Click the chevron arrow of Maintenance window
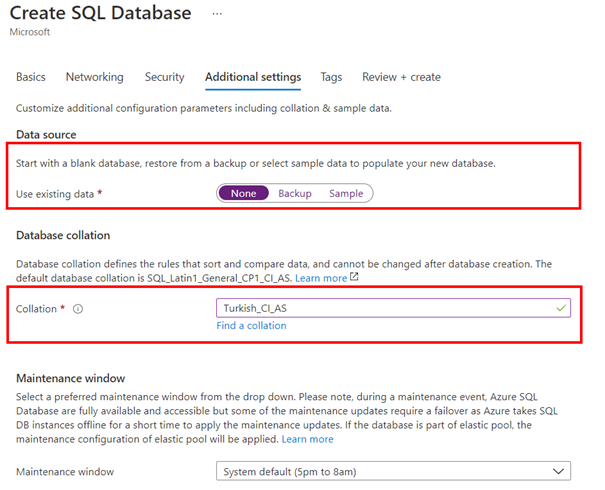Image resolution: width=605 pixels, height=490 pixels. pyautogui.click(x=558, y=471)
